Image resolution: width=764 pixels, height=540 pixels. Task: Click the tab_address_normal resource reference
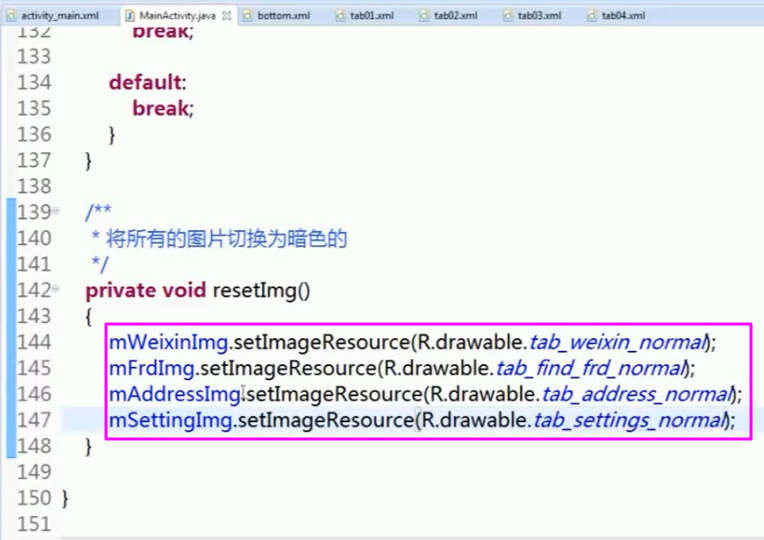[x=637, y=394]
